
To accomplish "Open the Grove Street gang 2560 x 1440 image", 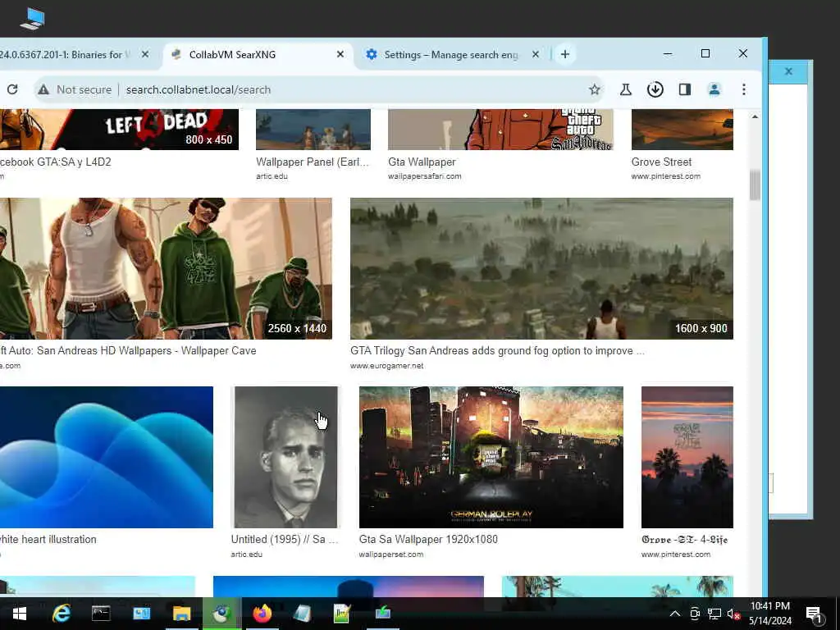I will pyautogui.click(x=166, y=268).
